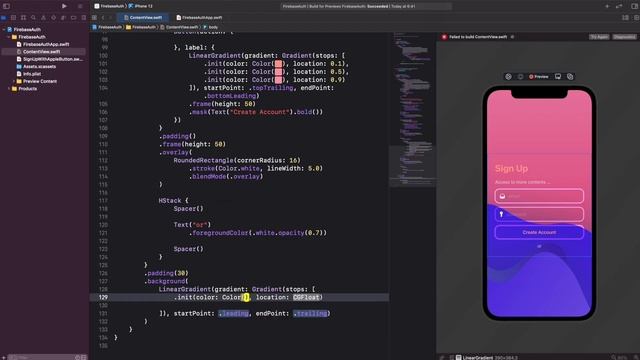This screenshot has height=360, width=640.
Task: Click the FirebaseAuth folder breadcrumb
Action: [141, 27]
